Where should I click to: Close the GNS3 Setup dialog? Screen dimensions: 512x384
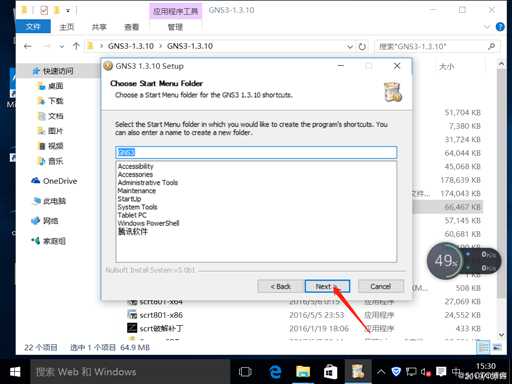pyautogui.click(x=397, y=66)
